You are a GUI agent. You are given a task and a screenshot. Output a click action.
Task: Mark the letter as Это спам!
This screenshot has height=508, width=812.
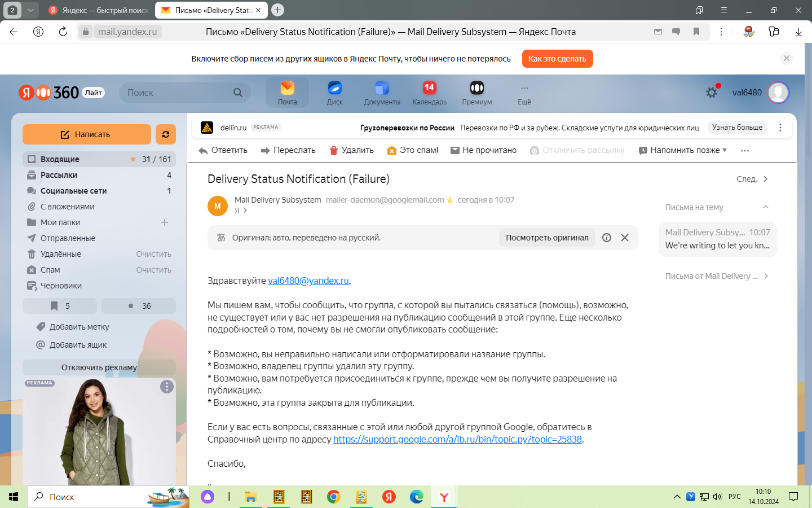pyautogui.click(x=413, y=150)
